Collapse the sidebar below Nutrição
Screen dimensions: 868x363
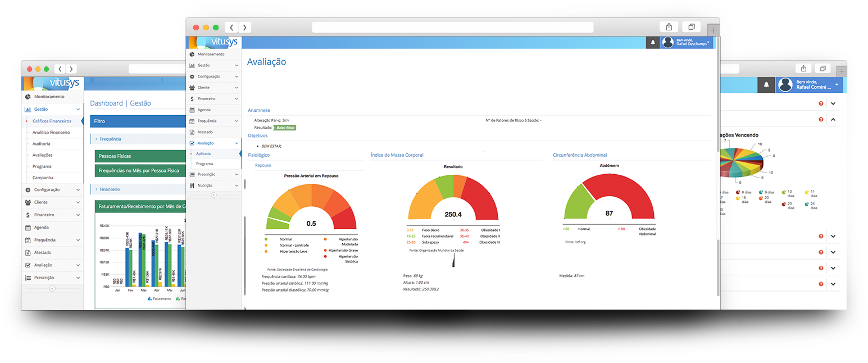click(x=213, y=196)
